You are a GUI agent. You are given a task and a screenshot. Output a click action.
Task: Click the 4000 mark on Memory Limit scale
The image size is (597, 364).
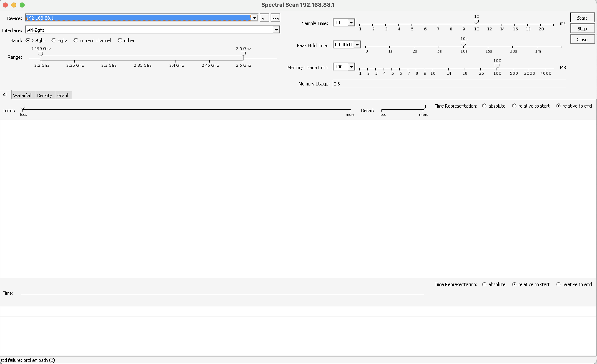click(546, 73)
